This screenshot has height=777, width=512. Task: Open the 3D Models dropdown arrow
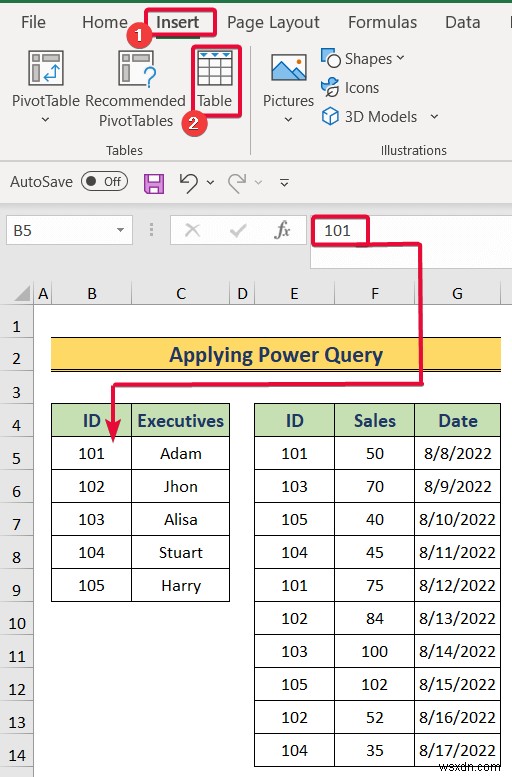[435, 116]
